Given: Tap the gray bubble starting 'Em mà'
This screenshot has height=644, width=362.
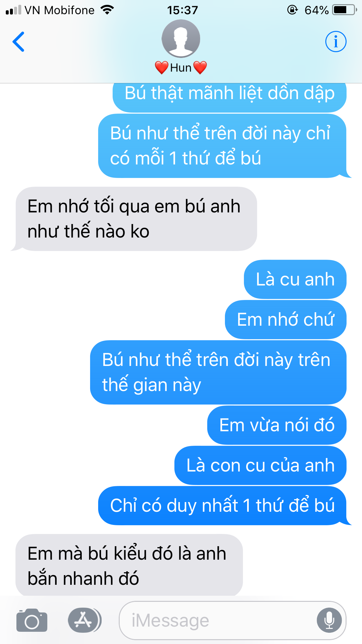Looking at the screenshot, I should coord(129,565).
